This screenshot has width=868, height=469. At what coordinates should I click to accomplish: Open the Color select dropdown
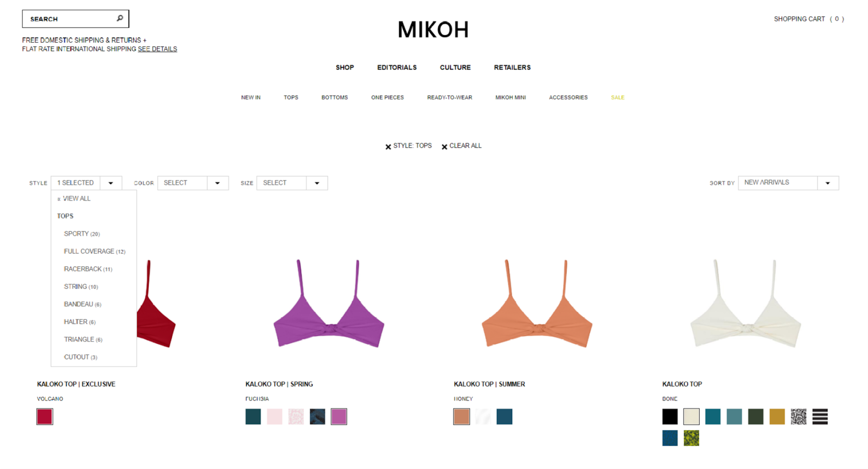193,183
